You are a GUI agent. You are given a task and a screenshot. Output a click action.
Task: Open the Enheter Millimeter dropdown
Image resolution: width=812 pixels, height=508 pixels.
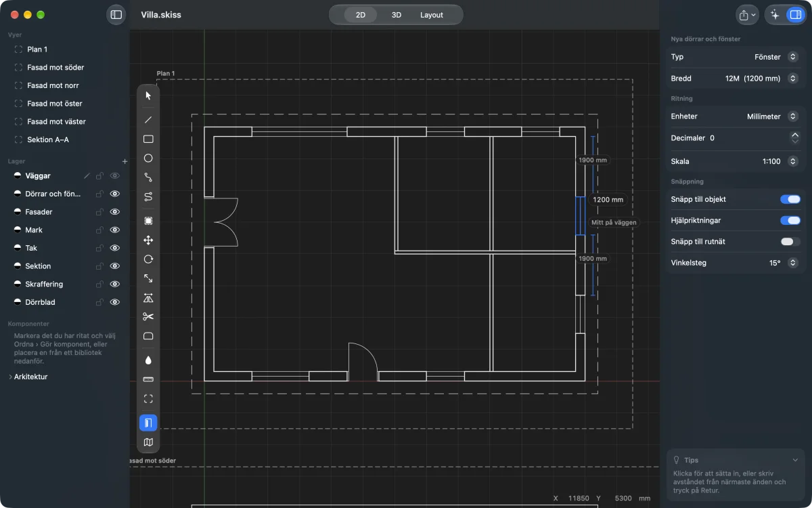(793, 117)
